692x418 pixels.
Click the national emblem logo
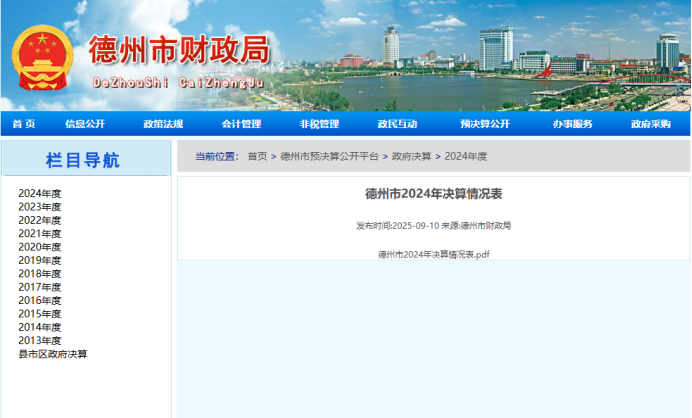pyautogui.click(x=42, y=56)
